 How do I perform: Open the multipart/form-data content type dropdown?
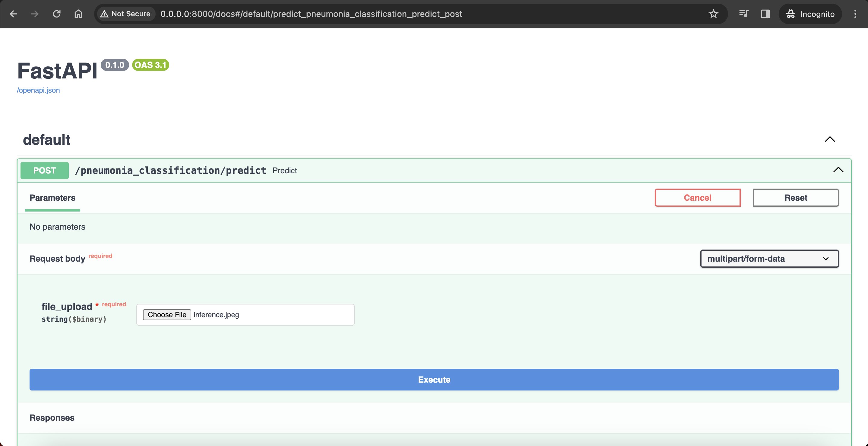click(x=769, y=259)
